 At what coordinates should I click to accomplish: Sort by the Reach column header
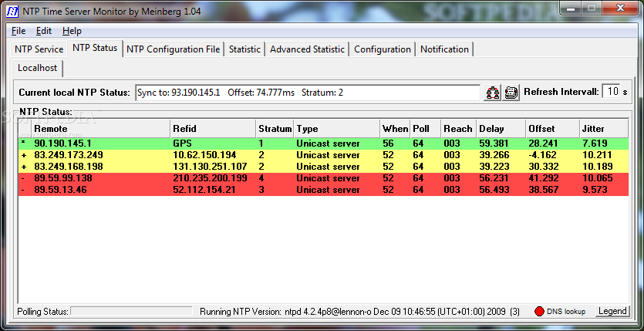tap(459, 129)
